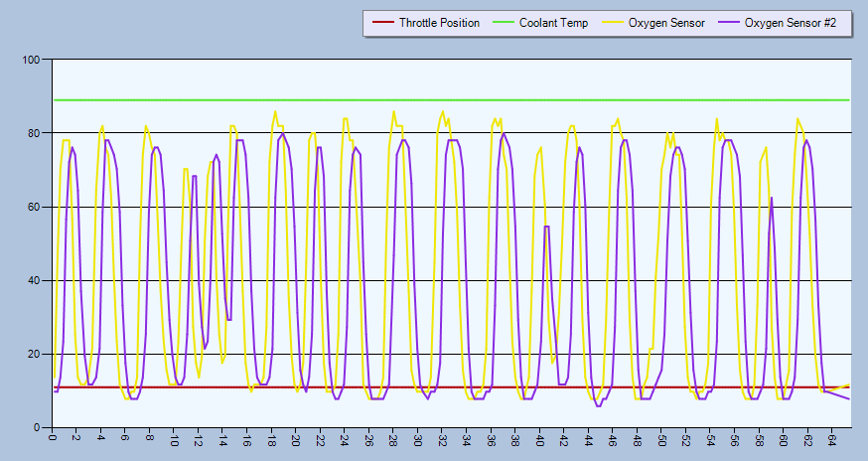The image size is (868, 461).
Task: Select the 60 label on the vertical axis
Action: tap(32, 208)
